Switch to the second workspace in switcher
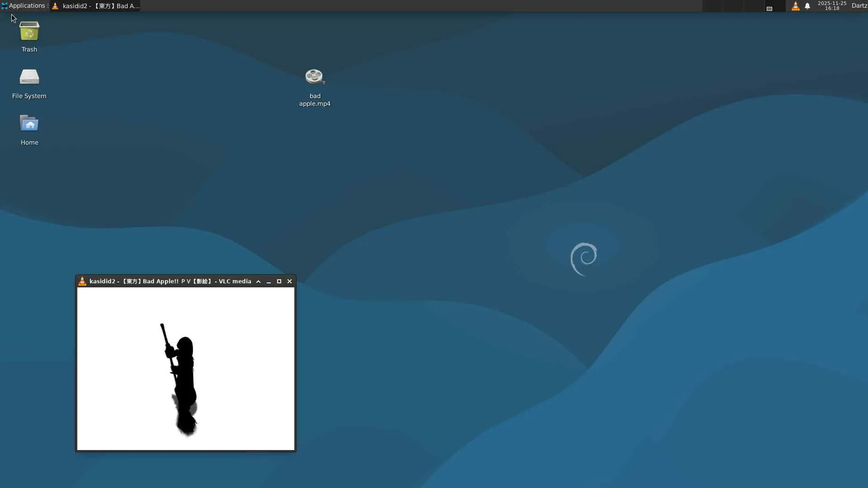 (x=732, y=6)
